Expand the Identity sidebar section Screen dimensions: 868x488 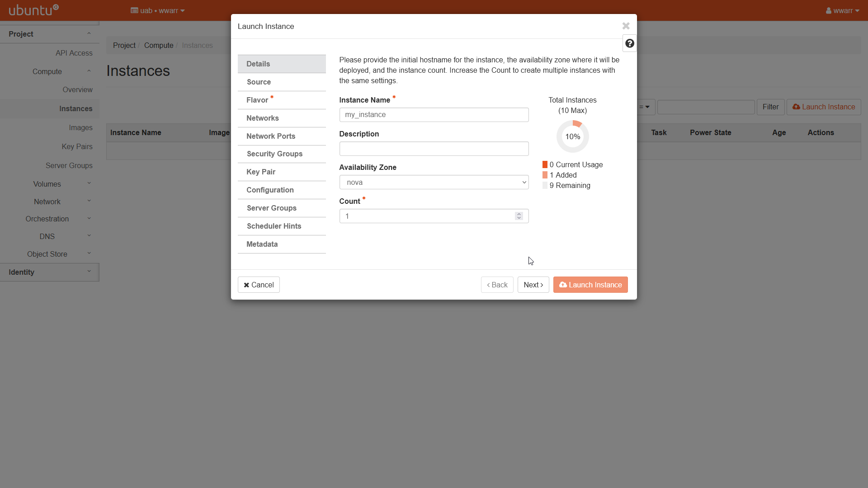(50, 272)
